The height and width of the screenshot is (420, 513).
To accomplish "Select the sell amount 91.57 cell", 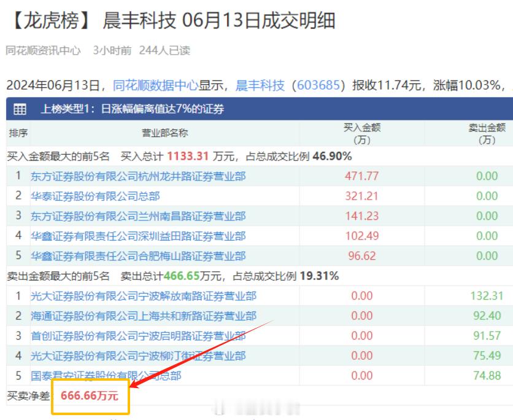I will click(487, 336).
